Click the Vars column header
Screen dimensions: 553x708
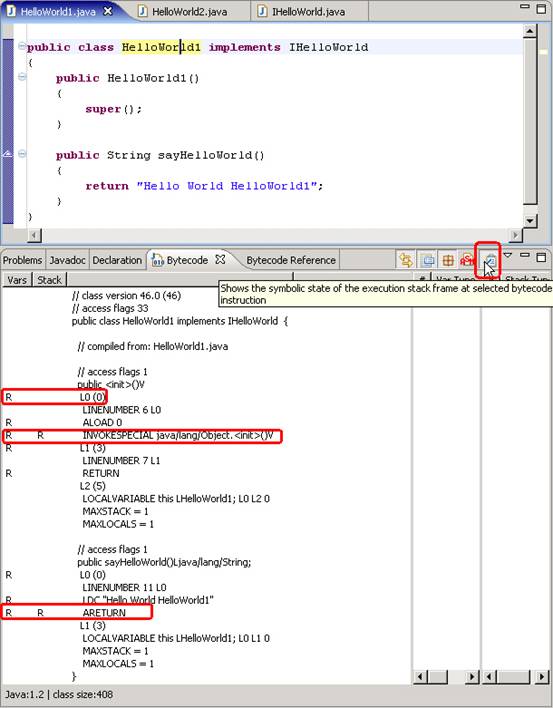[x=17, y=280]
